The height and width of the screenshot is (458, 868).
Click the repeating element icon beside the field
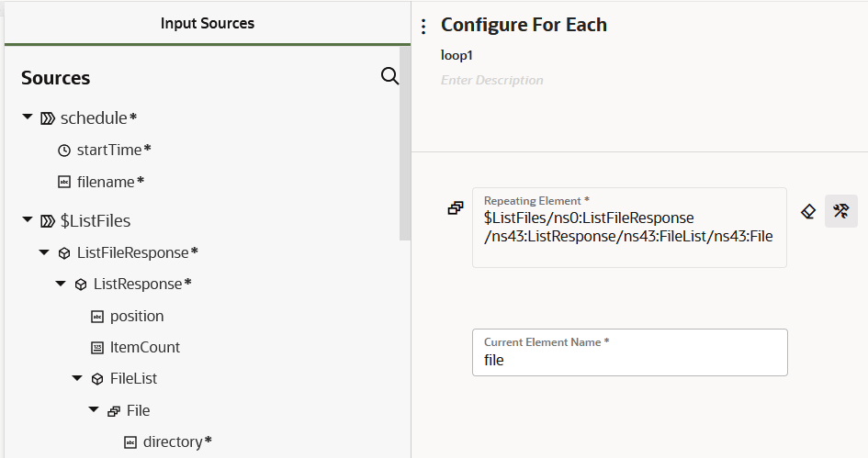(456, 208)
